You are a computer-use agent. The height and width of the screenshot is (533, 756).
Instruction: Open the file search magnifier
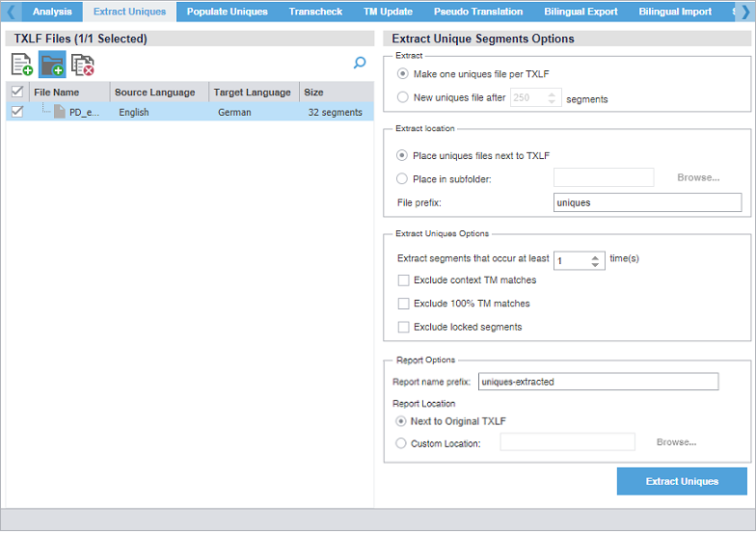pyautogui.click(x=360, y=64)
